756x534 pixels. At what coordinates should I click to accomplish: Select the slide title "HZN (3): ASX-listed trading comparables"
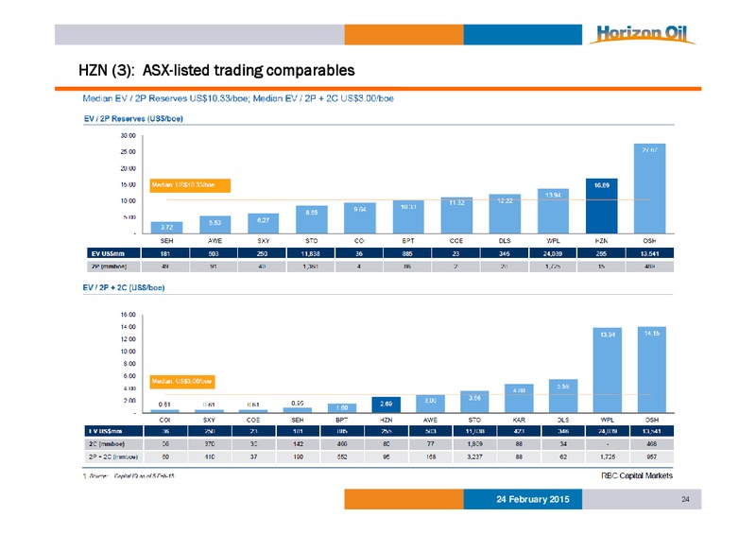coord(216,71)
